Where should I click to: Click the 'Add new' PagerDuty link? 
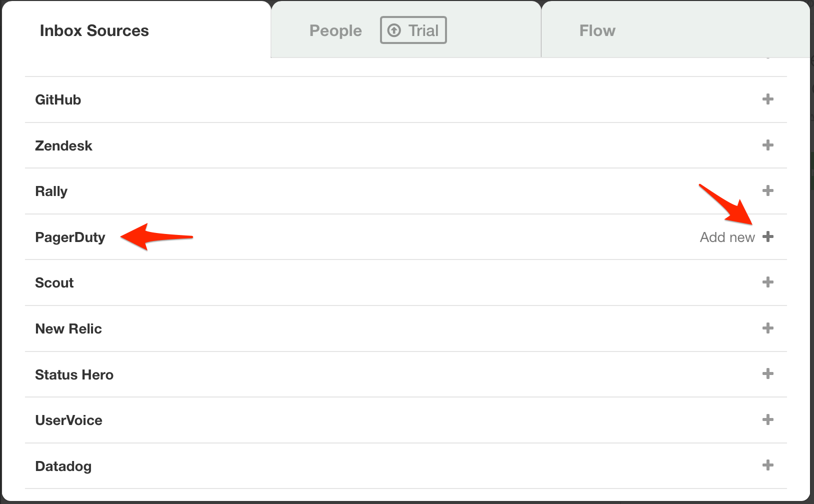tap(727, 237)
